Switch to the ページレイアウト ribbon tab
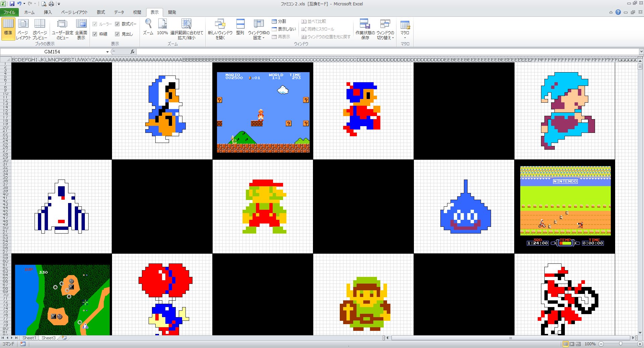This screenshot has height=348, width=644. [74, 12]
